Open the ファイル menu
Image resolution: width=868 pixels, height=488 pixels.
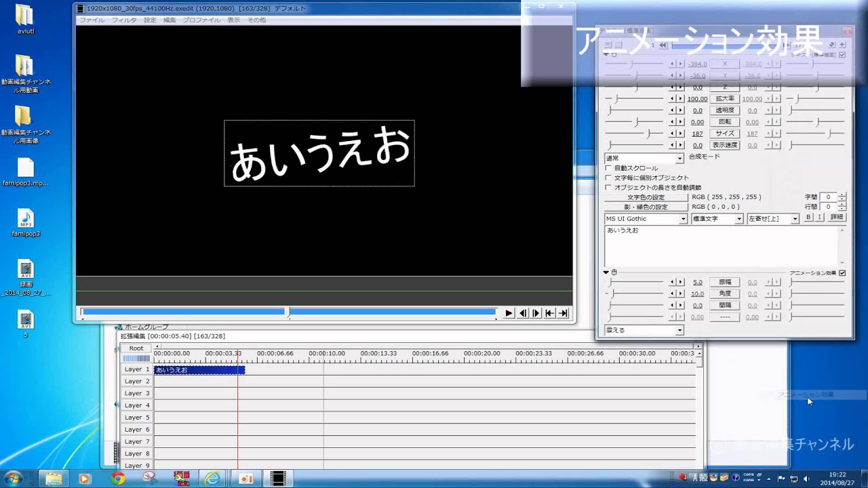tap(92, 20)
